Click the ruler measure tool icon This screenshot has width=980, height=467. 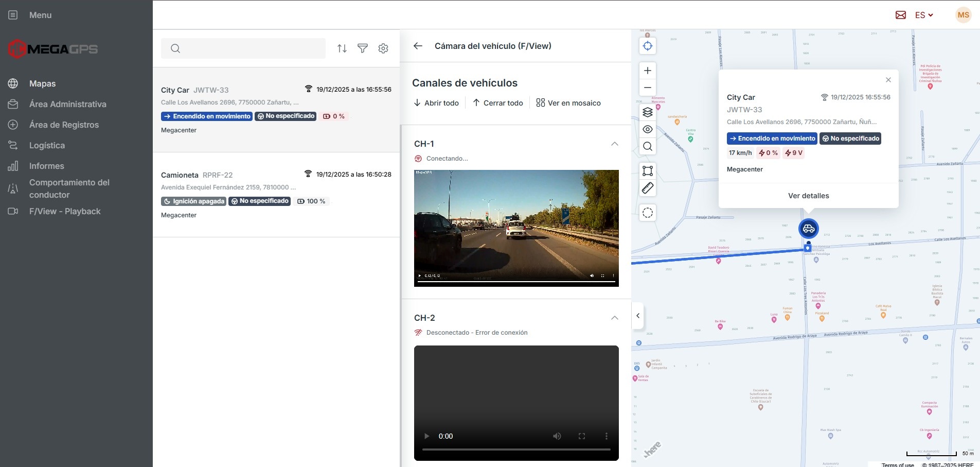click(648, 188)
